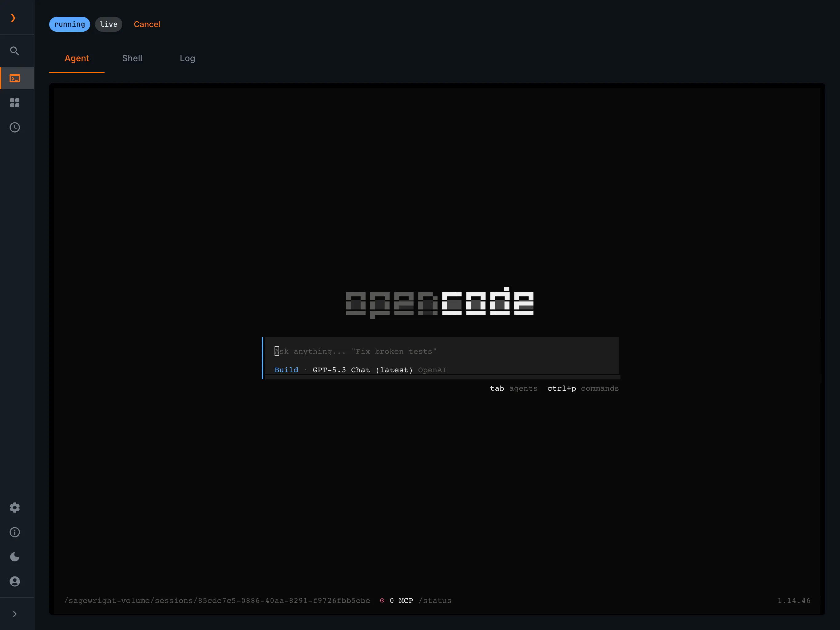
Task: Click the live status badge
Action: pyautogui.click(x=109, y=24)
